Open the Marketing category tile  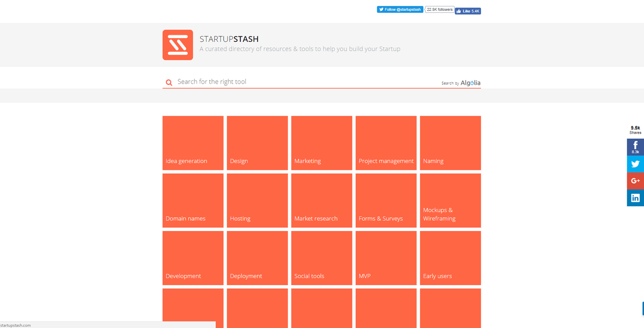click(322, 143)
